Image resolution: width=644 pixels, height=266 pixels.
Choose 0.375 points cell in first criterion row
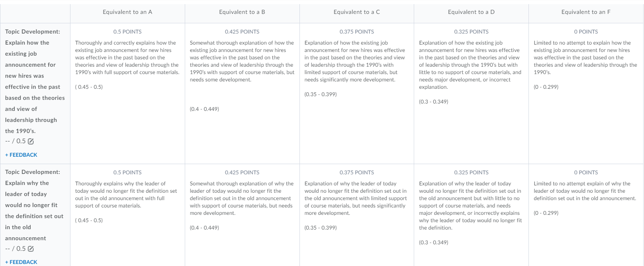357,93
